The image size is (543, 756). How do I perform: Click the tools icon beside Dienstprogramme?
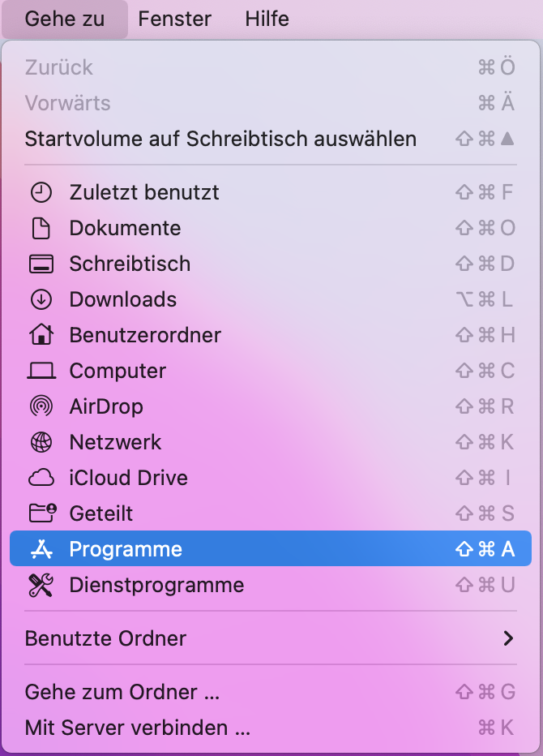coord(41,585)
